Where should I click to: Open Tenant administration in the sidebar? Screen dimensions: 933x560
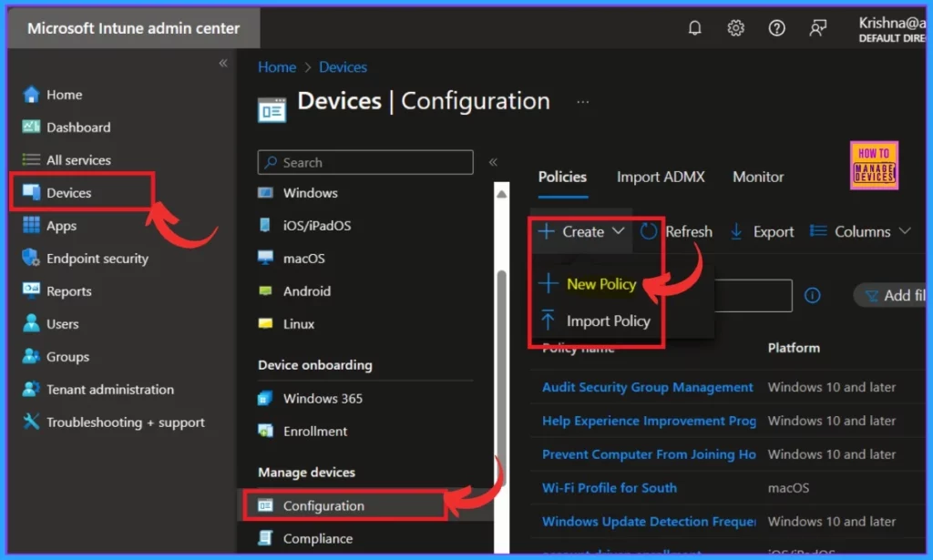[x=110, y=390]
